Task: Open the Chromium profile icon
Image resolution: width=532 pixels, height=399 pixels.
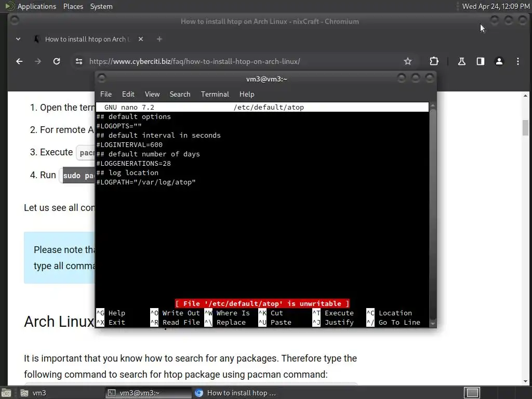Action: (499, 61)
